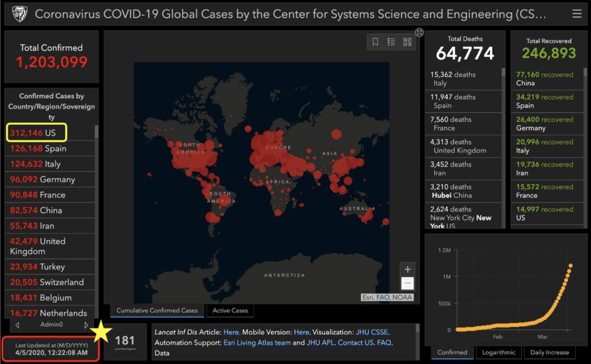The width and height of the screenshot is (591, 364).
Task: Open the Mobile Version Here link
Action: [x=302, y=332]
